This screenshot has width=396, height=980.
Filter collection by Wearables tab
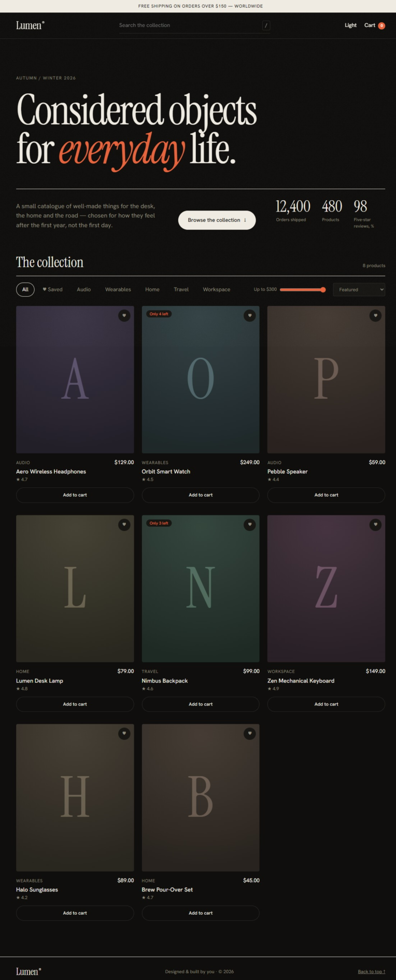pos(118,289)
